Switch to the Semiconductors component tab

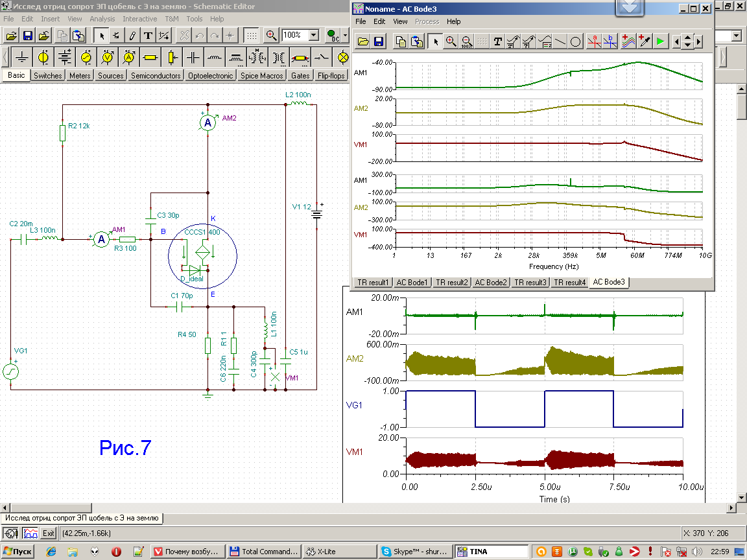click(x=156, y=76)
